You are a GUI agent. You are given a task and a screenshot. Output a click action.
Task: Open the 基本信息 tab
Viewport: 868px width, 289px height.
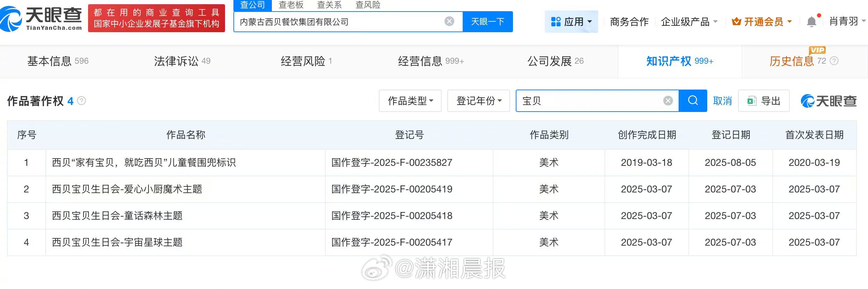tap(58, 61)
